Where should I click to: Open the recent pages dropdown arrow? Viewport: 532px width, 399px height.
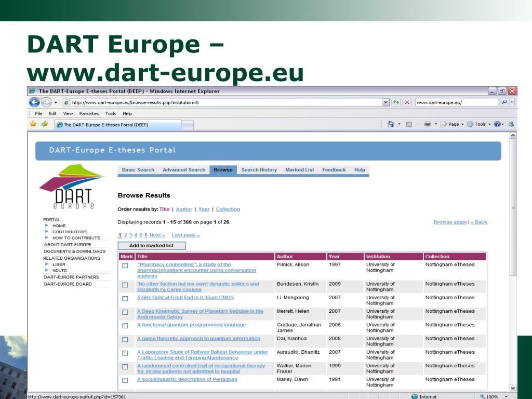click(x=56, y=102)
